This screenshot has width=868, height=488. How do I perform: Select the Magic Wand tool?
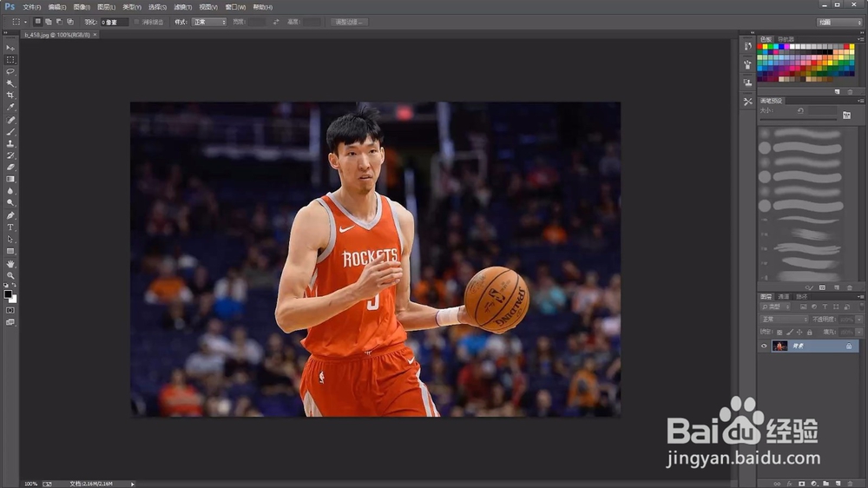[10, 83]
